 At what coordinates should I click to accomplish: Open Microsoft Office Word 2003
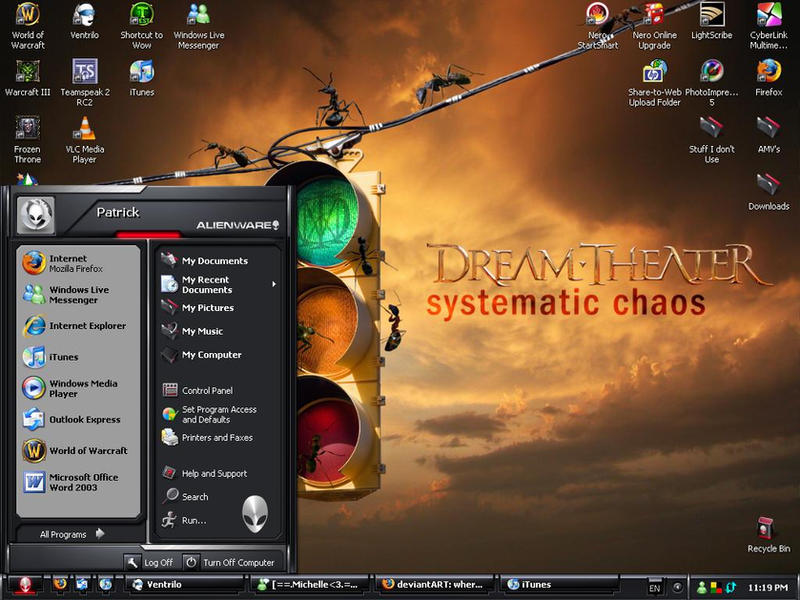[x=78, y=482]
